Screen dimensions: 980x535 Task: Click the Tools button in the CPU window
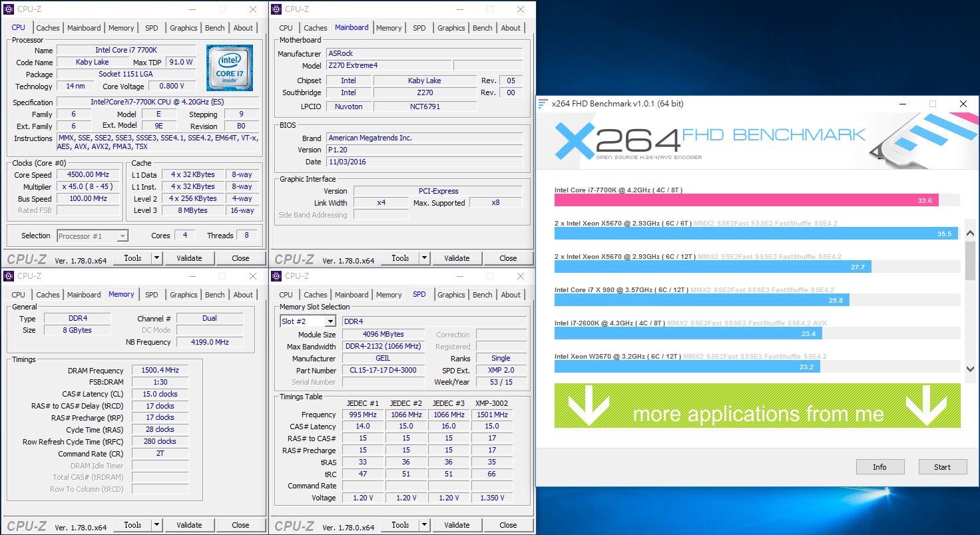132,258
